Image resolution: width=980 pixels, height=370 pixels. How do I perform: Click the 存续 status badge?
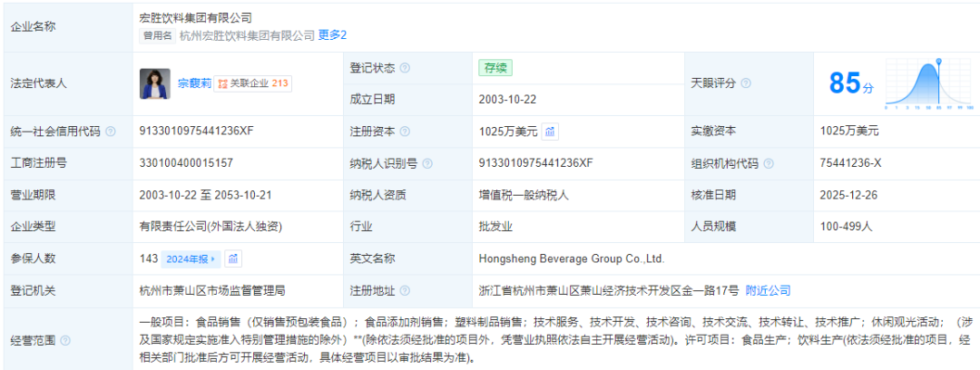(x=495, y=67)
